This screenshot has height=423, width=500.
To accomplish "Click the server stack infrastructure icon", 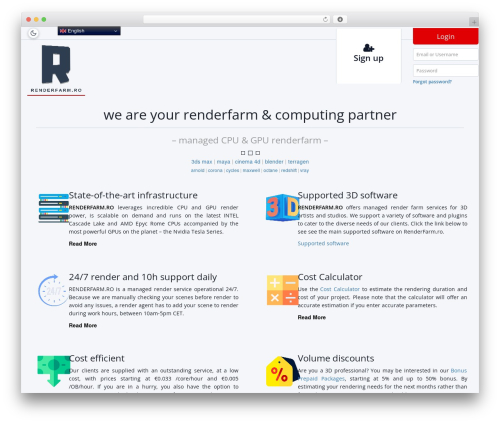I will (53, 208).
